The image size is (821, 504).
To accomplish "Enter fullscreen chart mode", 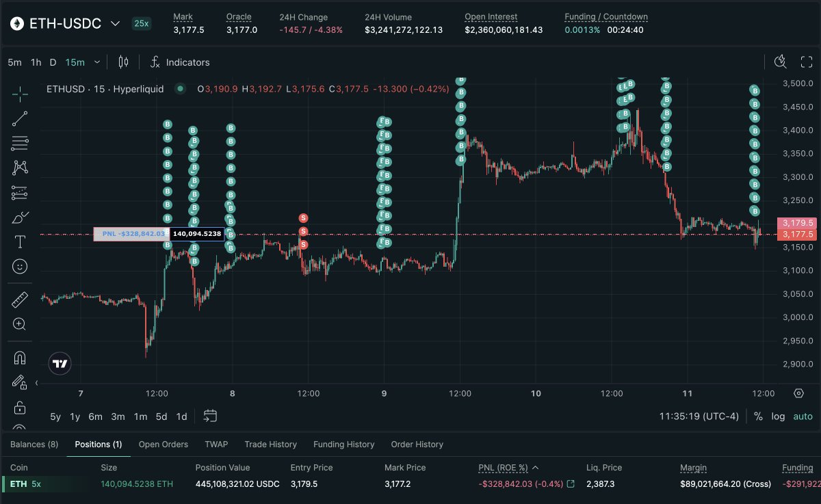I will tap(807, 62).
